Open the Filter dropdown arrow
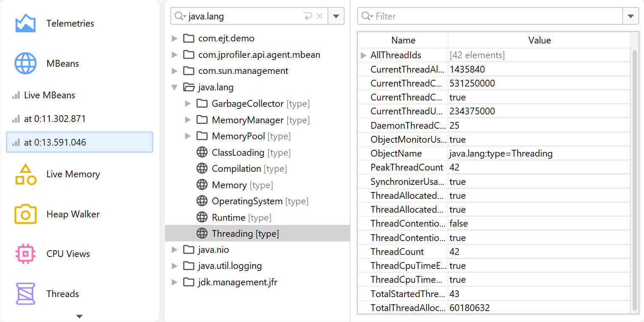Viewport: 644px width, 322px height. coord(630,16)
